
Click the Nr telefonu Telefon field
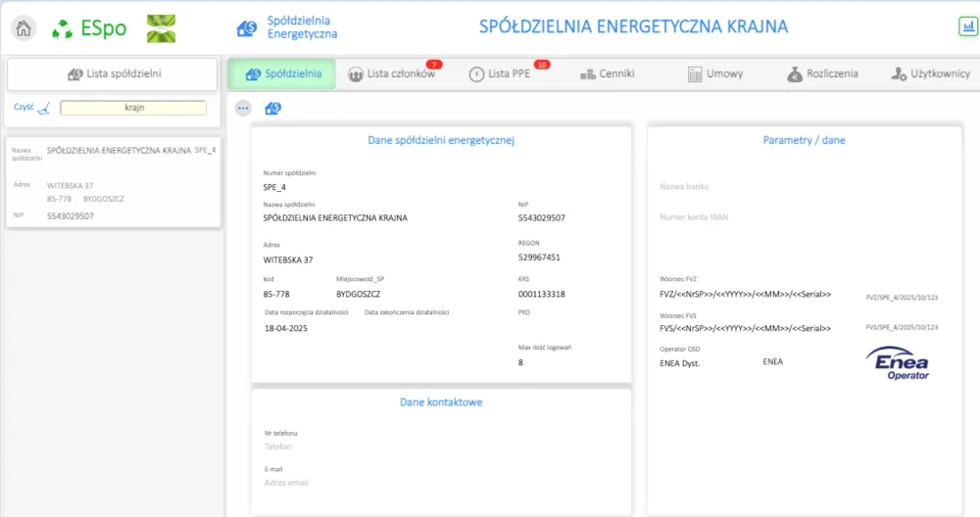[x=277, y=446]
